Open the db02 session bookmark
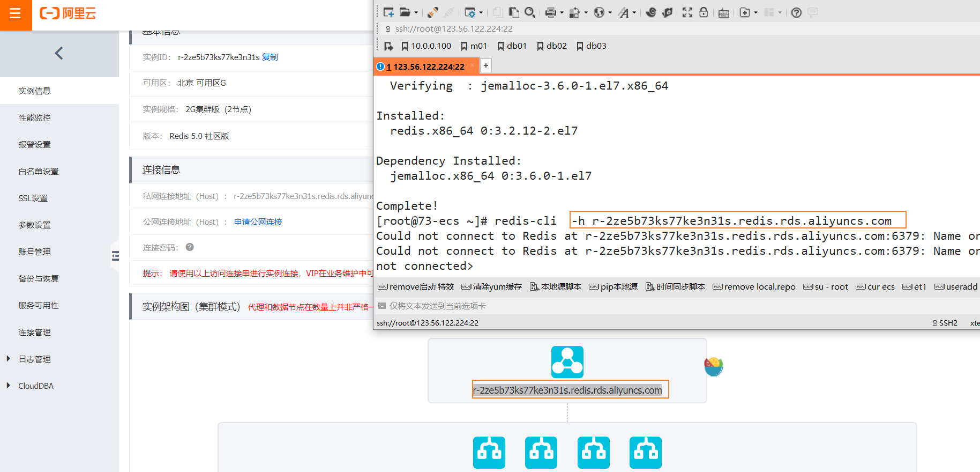Viewport: 980px width, 472px height. point(552,46)
